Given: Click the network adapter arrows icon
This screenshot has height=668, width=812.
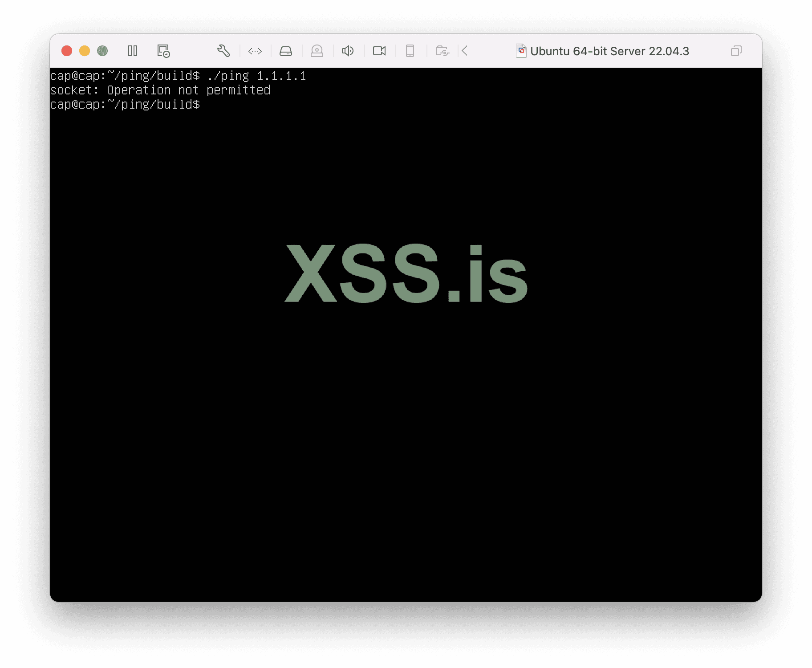Looking at the screenshot, I should tap(255, 51).
